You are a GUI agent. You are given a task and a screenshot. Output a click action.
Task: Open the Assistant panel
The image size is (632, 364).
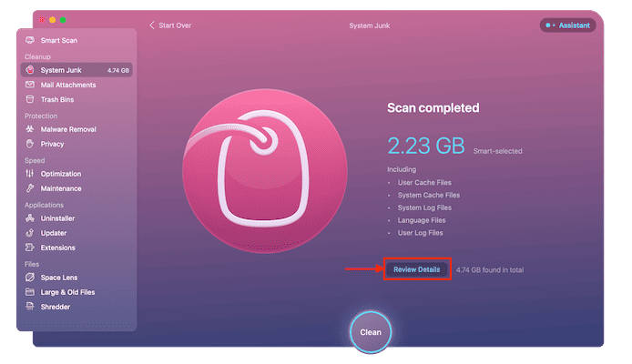pos(567,25)
